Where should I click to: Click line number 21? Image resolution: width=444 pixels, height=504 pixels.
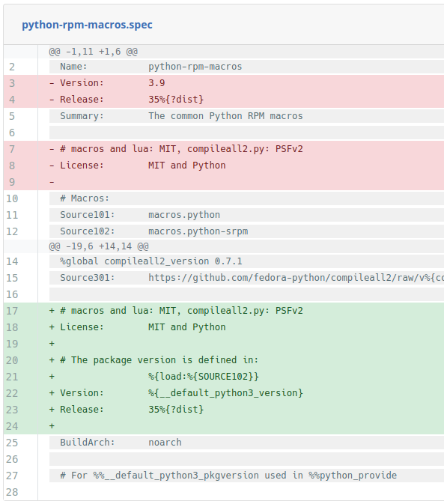[12, 377]
